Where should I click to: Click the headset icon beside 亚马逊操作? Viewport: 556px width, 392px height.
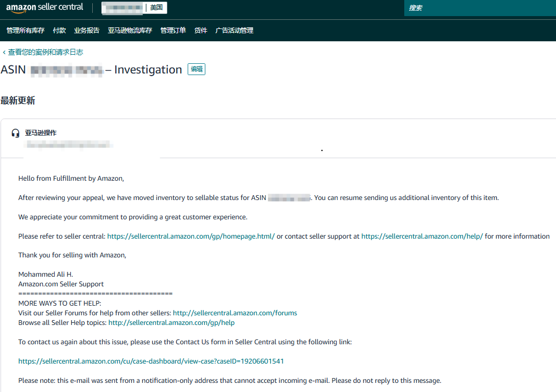pyautogui.click(x=15, y=133)
